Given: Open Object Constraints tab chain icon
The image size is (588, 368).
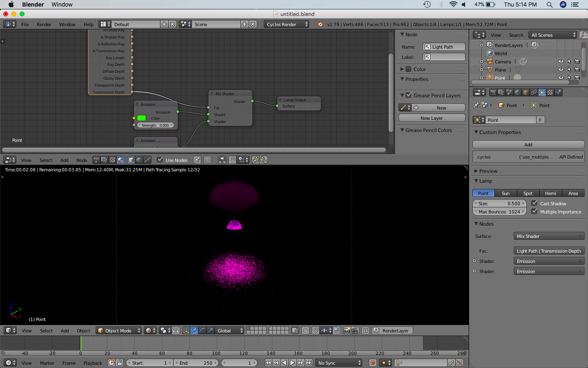Looking at the screenshot, I should pyautogui.click(x=534, y=92).
